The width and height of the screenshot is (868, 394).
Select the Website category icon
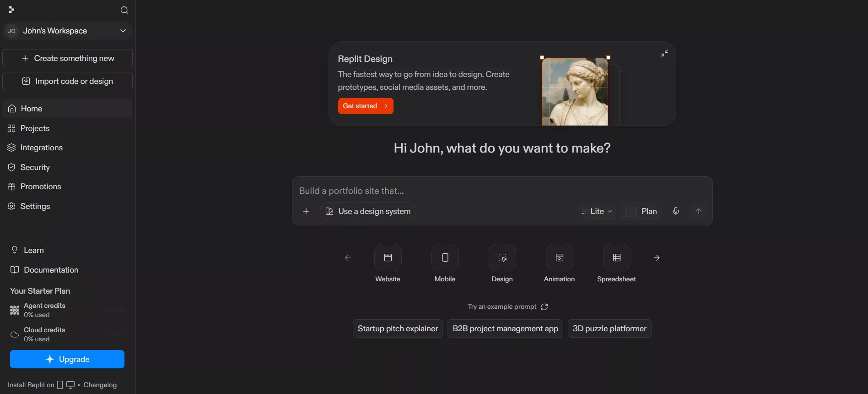388,257
